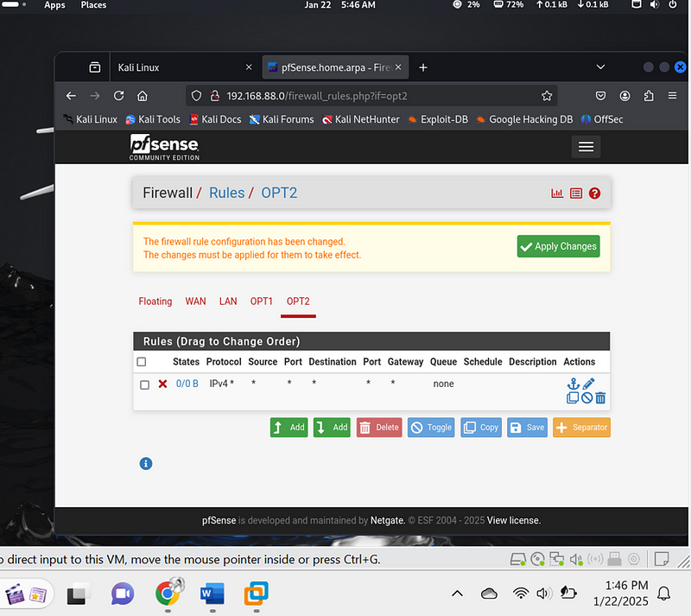
Task: Open the red help question-mark icon
Action: point(594,194)
